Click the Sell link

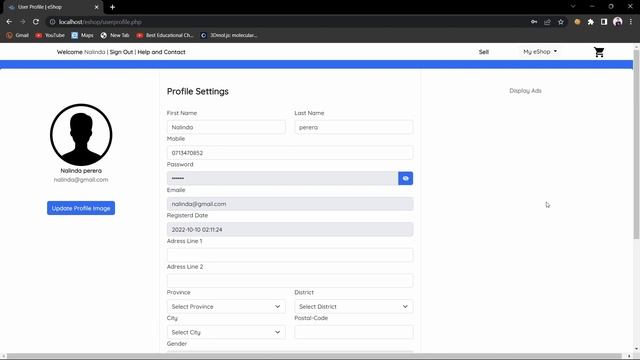[x=484, y=52]
